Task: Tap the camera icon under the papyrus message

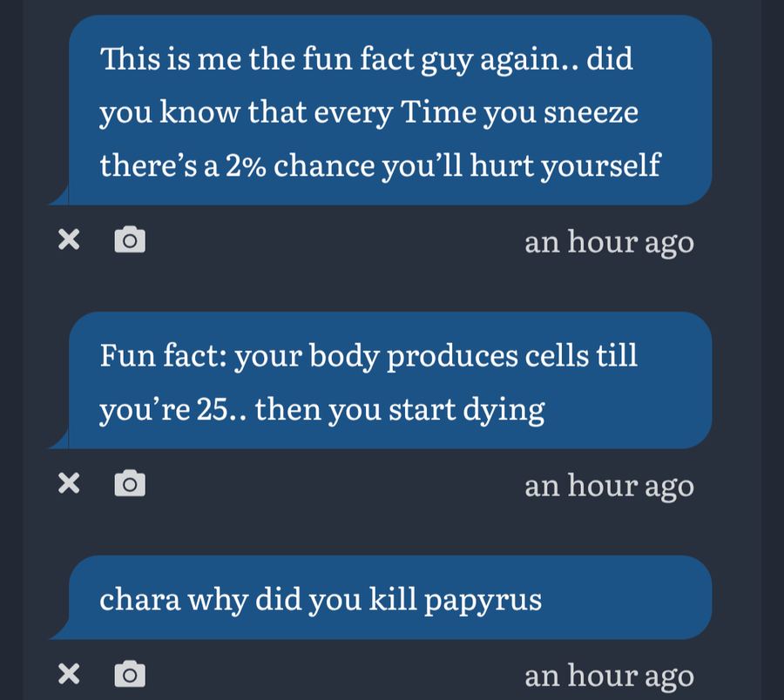Action: [x=130, y=674]
